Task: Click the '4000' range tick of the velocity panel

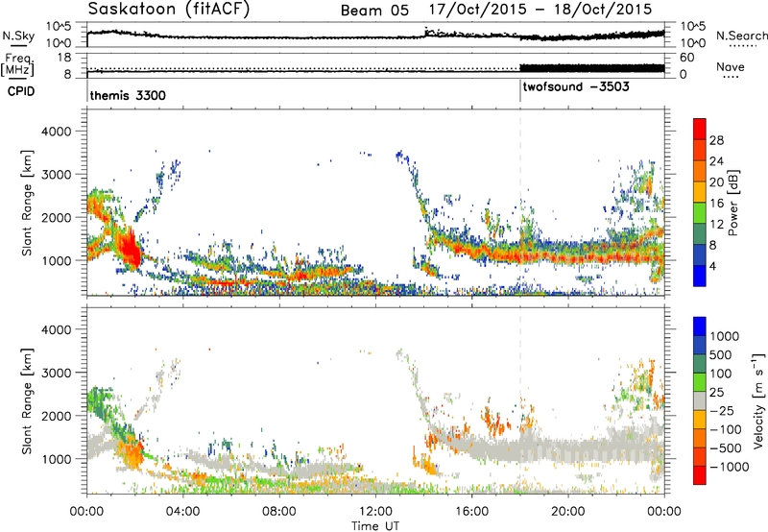Action: pyautogui.click(x=56, y=329)
